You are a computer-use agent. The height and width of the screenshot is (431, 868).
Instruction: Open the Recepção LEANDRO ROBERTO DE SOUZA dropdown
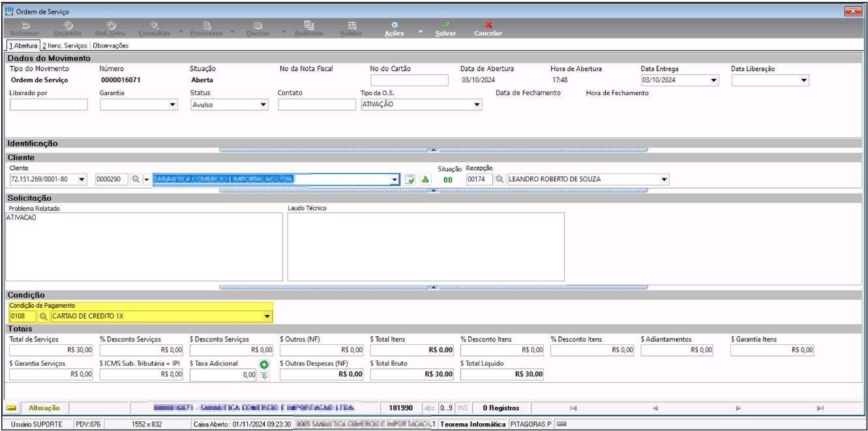tap(665, 179)
